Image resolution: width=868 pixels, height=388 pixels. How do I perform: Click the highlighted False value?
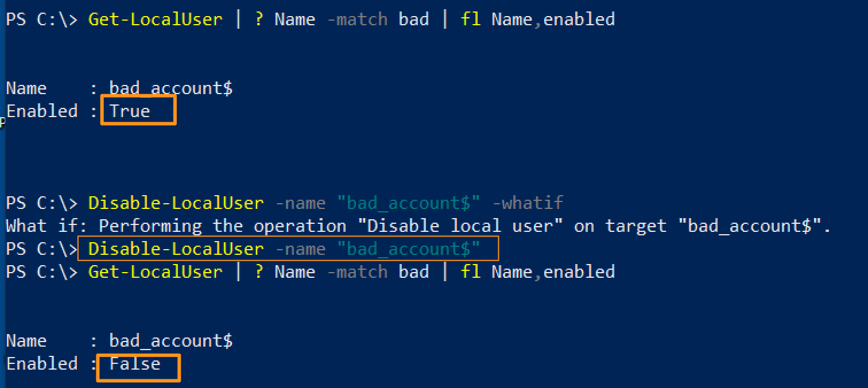[135, 364]
